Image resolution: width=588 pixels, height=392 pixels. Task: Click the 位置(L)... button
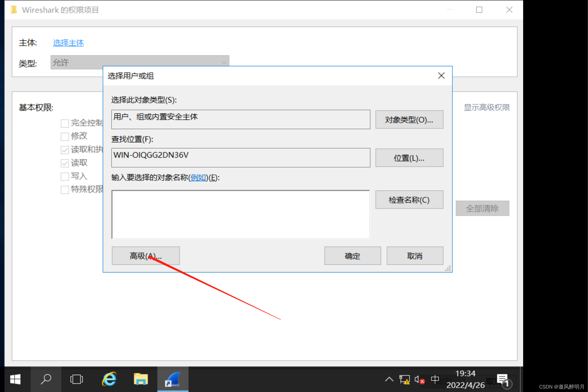[x=409, y=158]
